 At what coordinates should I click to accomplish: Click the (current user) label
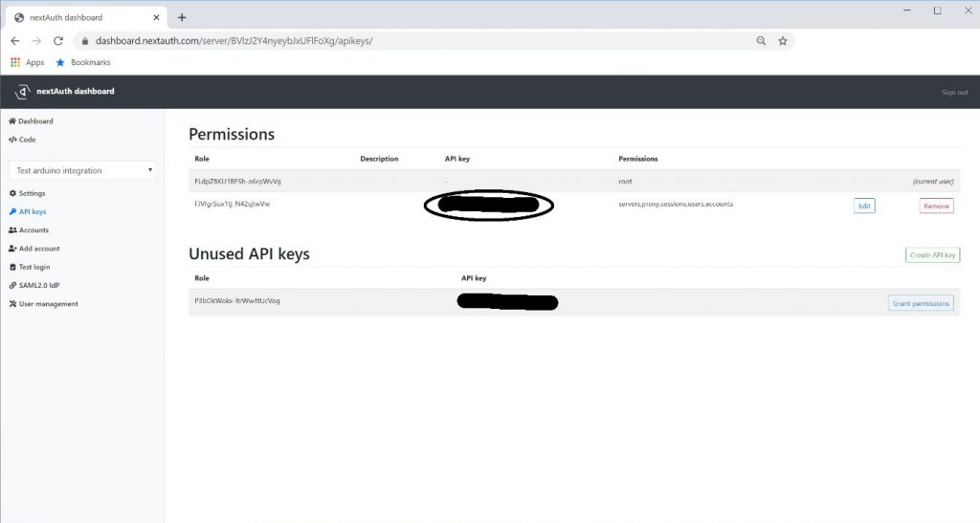(x=932, y=182)
